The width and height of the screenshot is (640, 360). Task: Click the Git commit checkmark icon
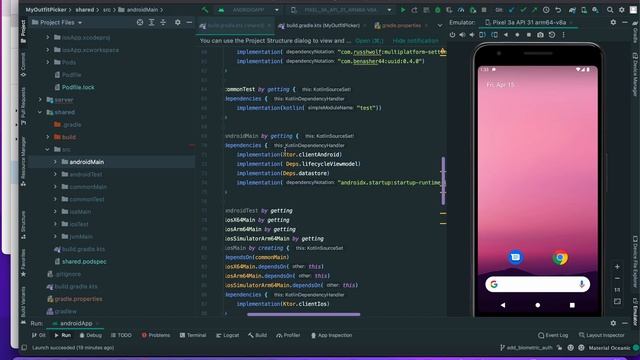click(x=523, y=10)
